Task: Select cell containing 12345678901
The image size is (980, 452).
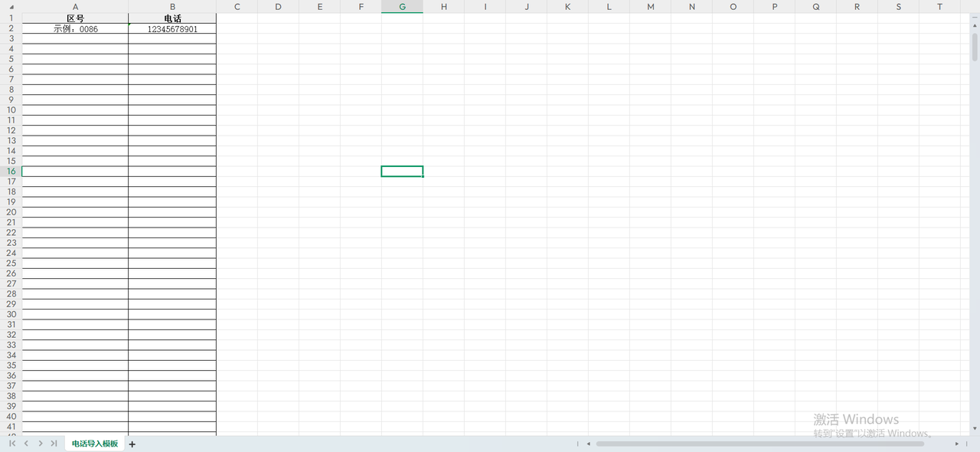Action: (172, 29)
